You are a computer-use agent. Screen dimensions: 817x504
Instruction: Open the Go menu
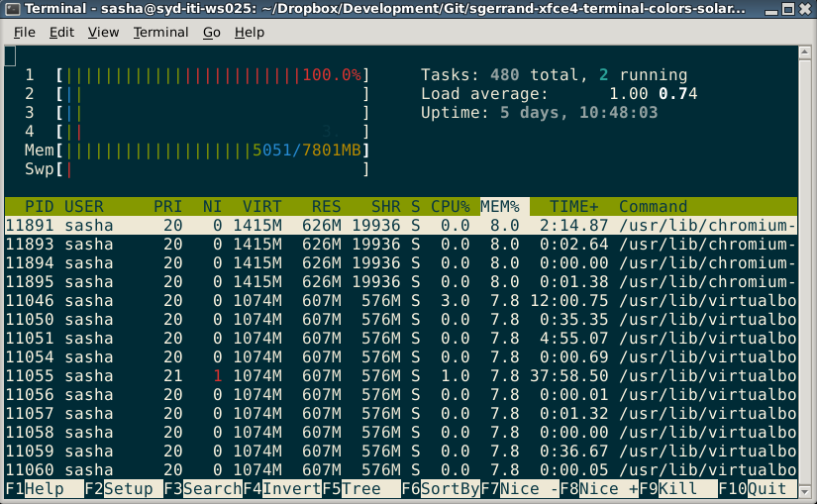point(211,32)
